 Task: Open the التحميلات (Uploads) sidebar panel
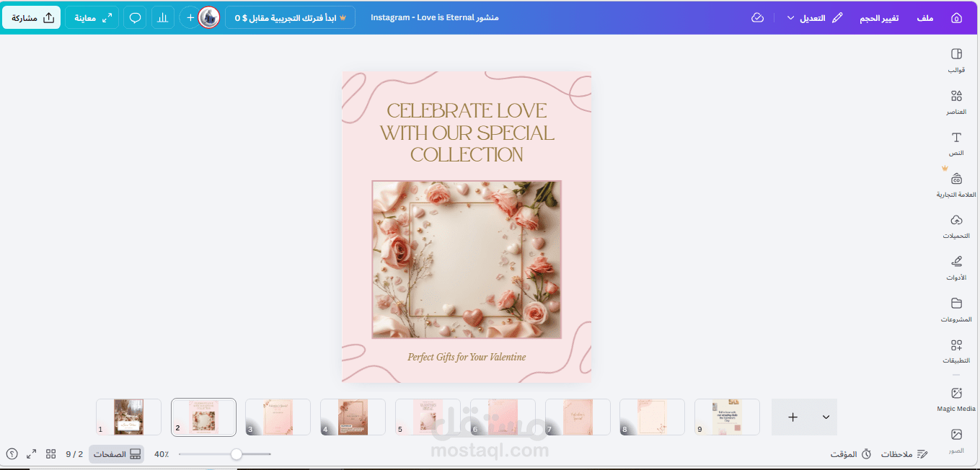click(x=956, y=226)
